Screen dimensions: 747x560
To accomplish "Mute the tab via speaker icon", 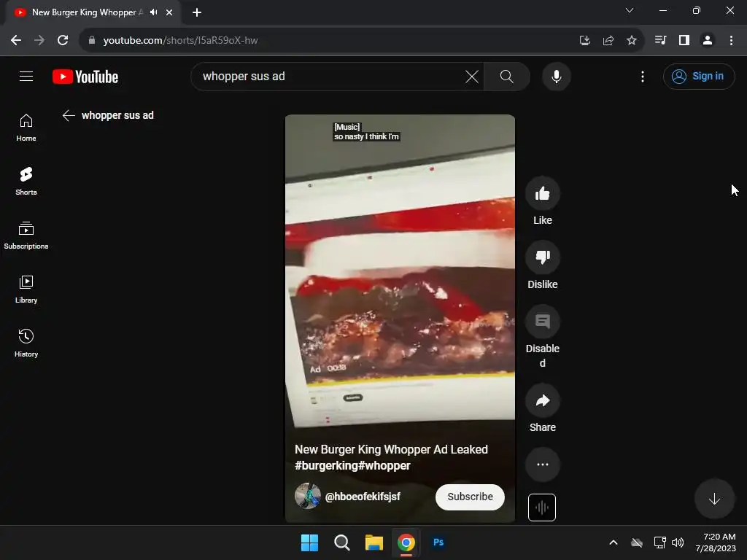I will pyautogui.click(x=153, y=12).
